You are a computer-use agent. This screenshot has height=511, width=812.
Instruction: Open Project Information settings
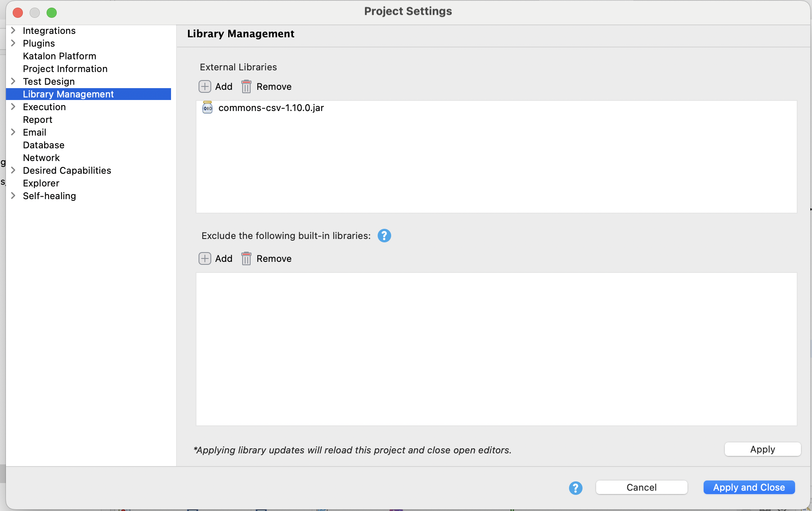pyautogui.click(x=65, y=69)
